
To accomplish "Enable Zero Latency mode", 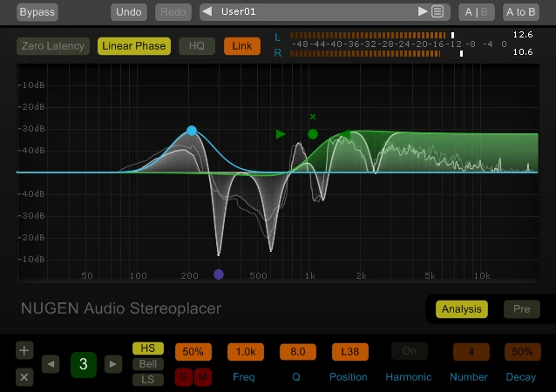I will click(53, 46).
